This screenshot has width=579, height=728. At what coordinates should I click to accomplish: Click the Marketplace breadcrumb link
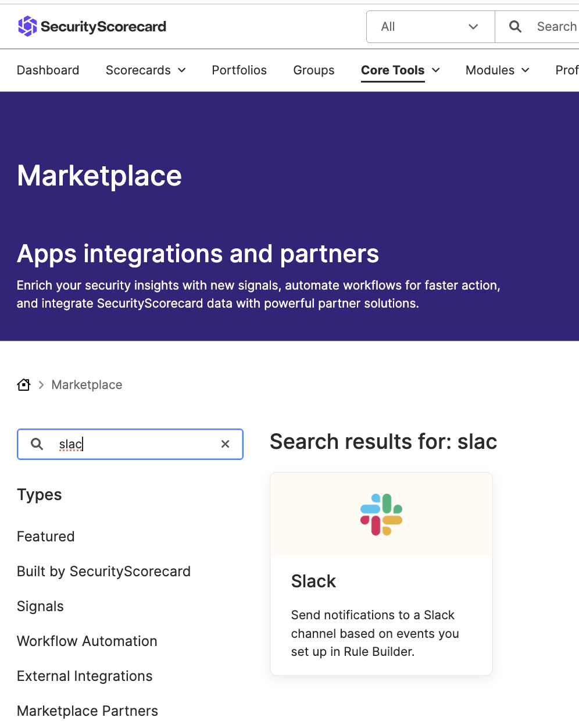(x=87, y=385)
